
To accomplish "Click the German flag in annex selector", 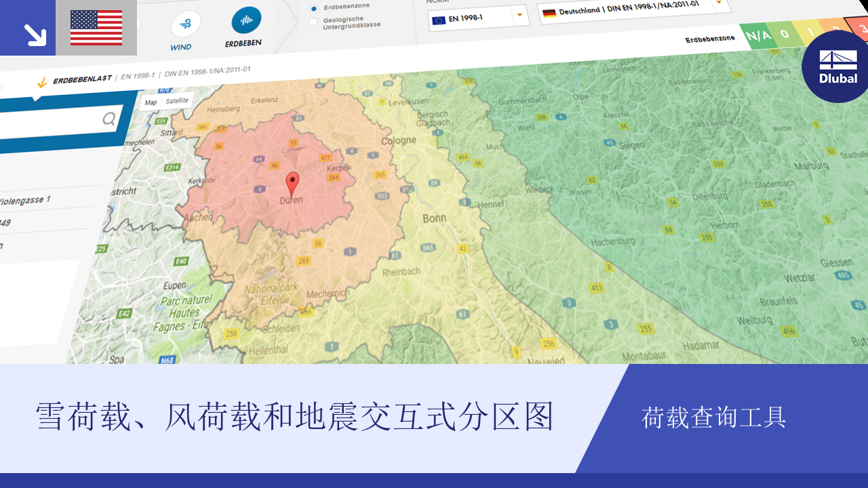I will (549, 13).
